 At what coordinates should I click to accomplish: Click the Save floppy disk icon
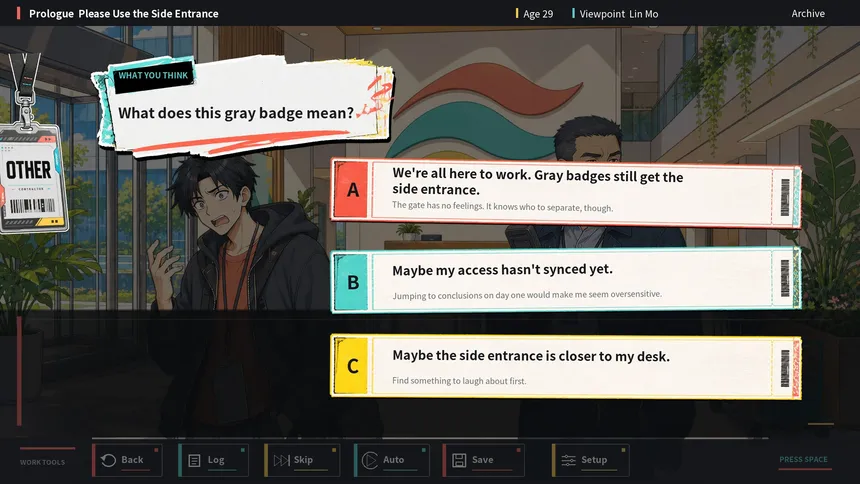coord(459,460)
